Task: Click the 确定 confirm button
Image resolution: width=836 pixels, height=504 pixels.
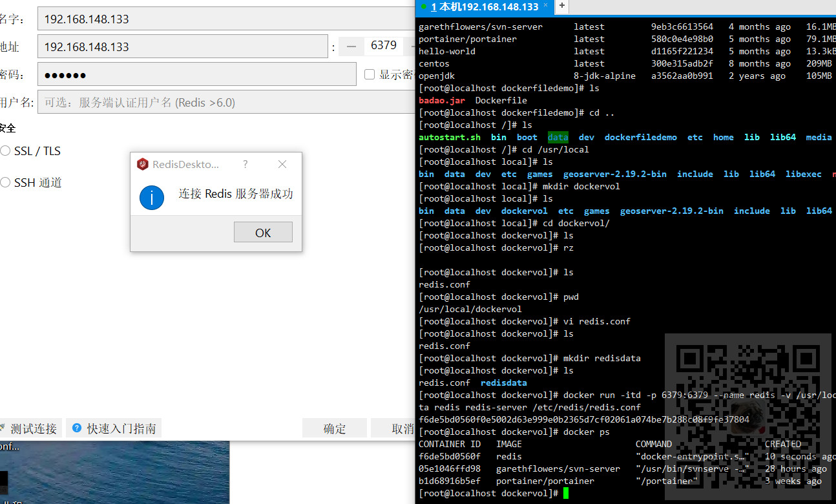Action: tap(335, 428)
